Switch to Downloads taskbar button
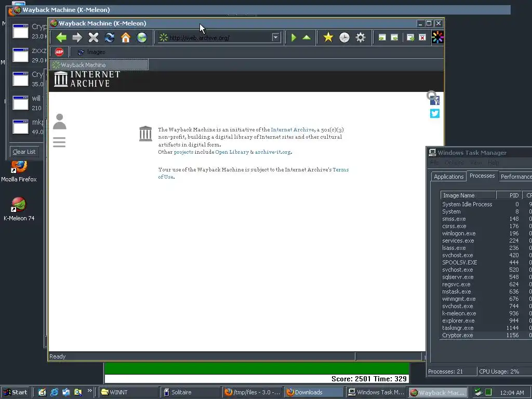 (314, 392)
